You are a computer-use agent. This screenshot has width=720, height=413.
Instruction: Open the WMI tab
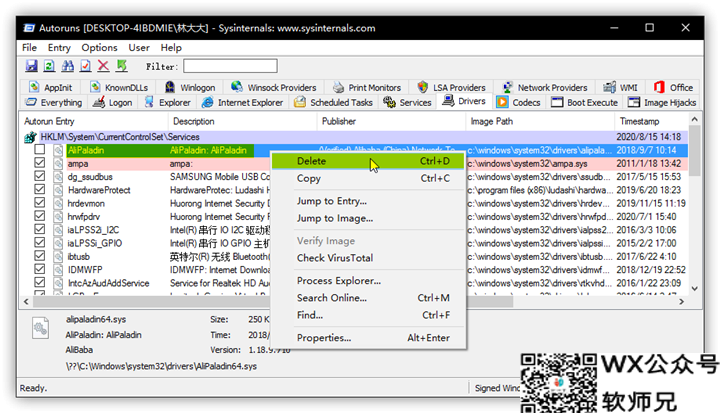621,87
